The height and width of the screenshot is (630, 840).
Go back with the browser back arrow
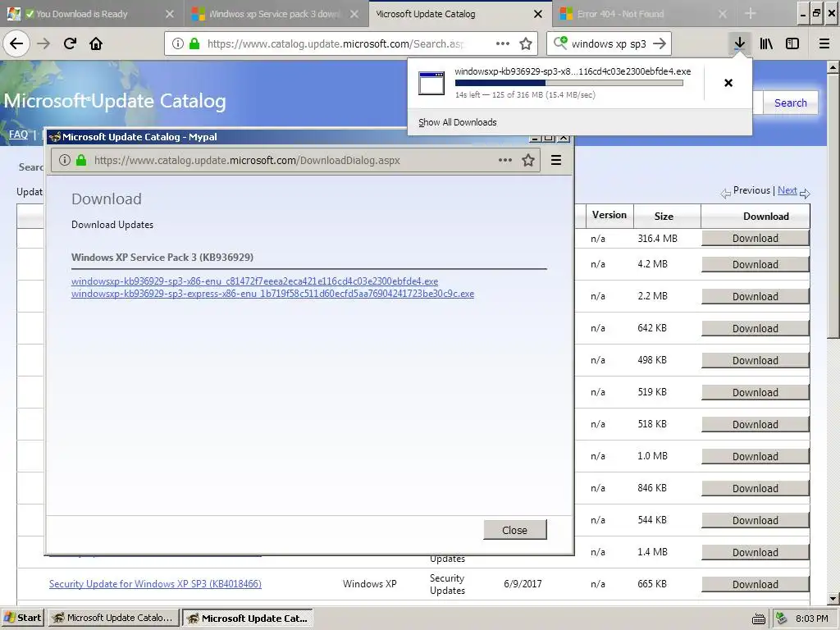[x=16, y=43]
